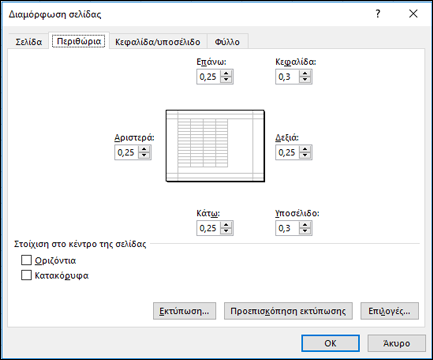Click the Εκτύπωση... button
The width and height of the screenshot is (433, 360).
pos(184,311)
